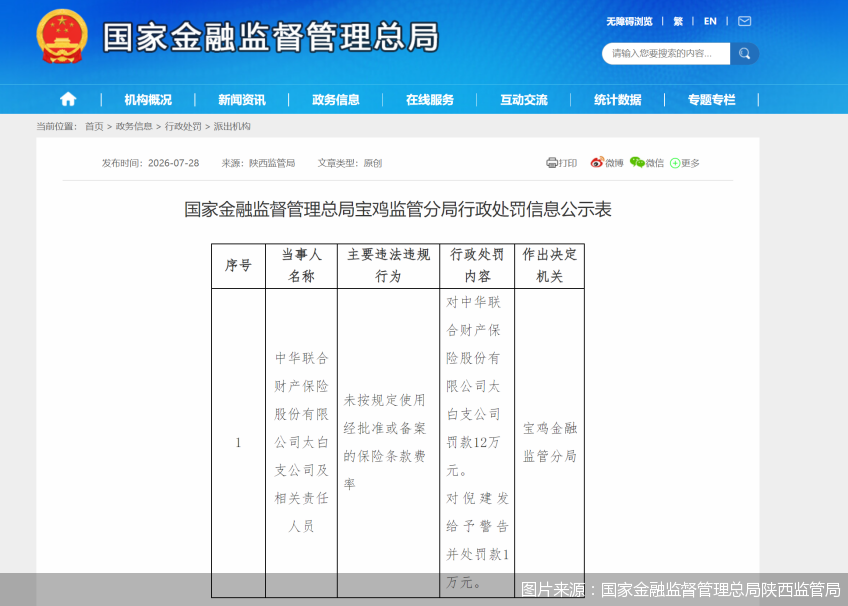Click table header 主要违法违规行为
Viewport: 848px width, 606px height.
coord(388,265)
